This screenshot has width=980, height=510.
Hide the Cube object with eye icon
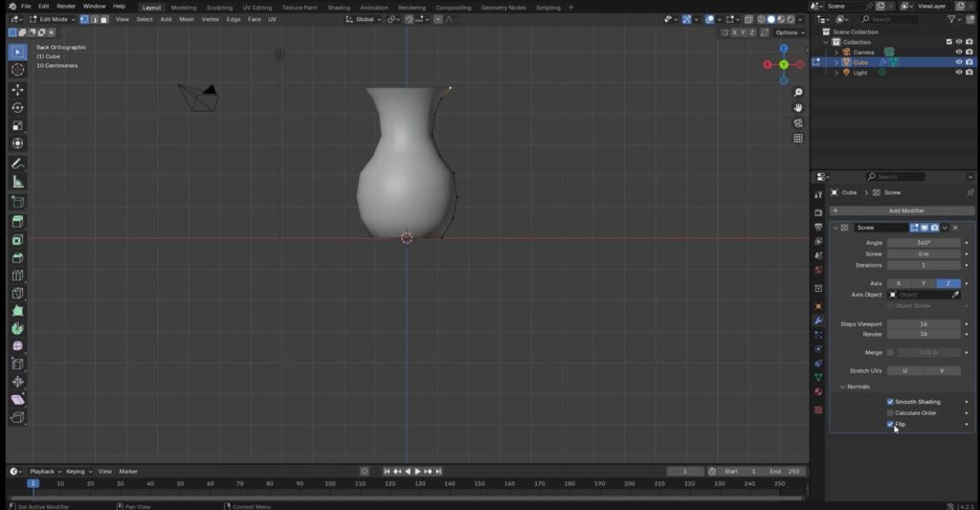click(x=958, y=62)
